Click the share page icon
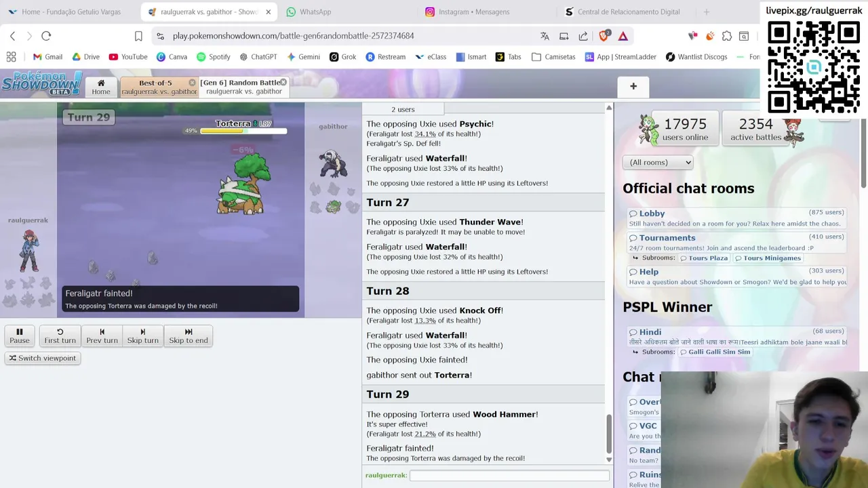The image size is (868, 488). coord(583,36)
